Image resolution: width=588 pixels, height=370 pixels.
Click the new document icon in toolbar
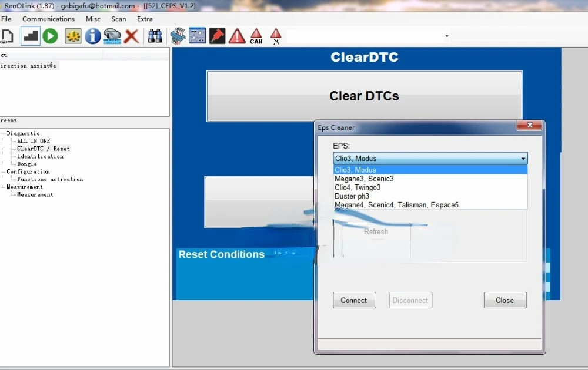[7, 36]
